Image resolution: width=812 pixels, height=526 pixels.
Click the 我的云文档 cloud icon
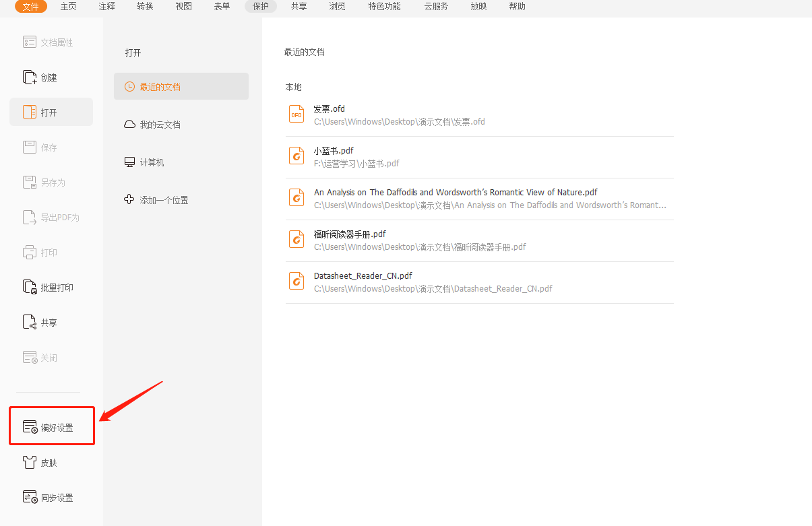129,125
